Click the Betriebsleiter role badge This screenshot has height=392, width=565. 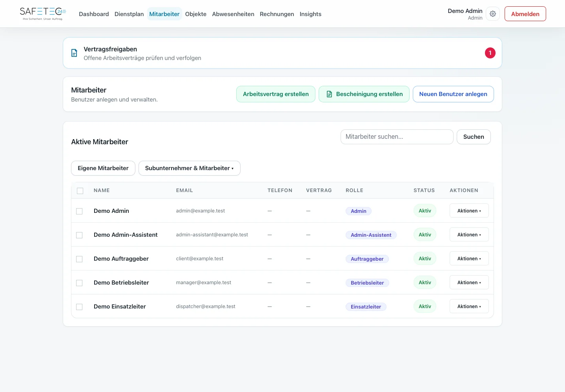(367, 283)
